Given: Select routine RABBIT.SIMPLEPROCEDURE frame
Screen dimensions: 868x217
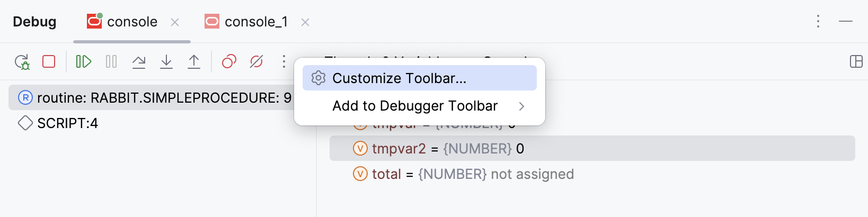Looking at the screenshot, I should pyautogui.click(x=154, y=98).
